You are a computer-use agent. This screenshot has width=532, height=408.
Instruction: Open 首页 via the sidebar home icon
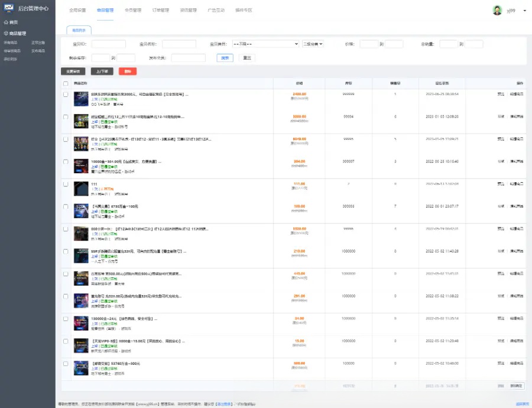coord(7,22)
